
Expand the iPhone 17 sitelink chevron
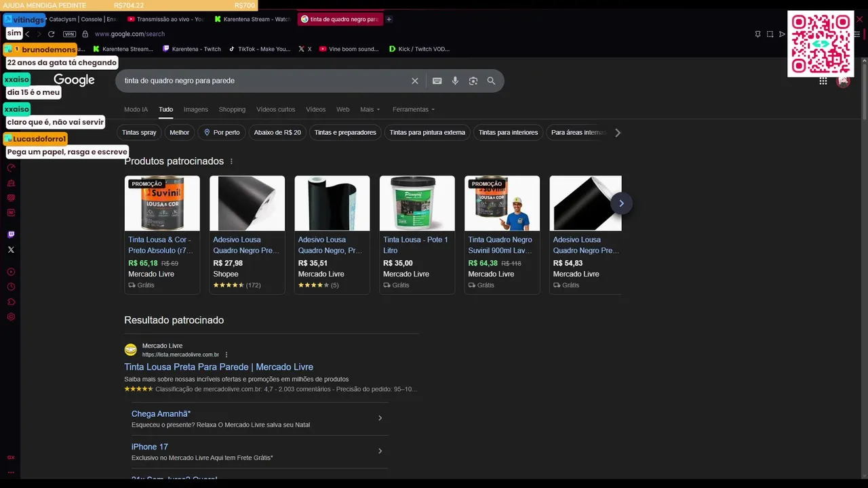point(380,451)
